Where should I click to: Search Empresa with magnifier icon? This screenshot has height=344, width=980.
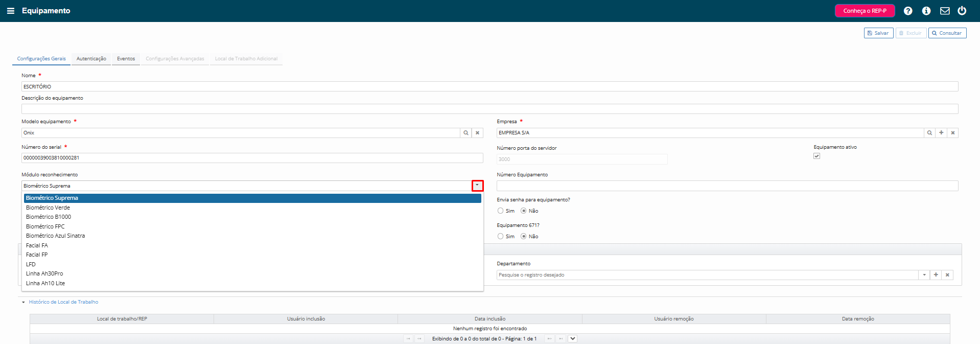pos(929,133)
